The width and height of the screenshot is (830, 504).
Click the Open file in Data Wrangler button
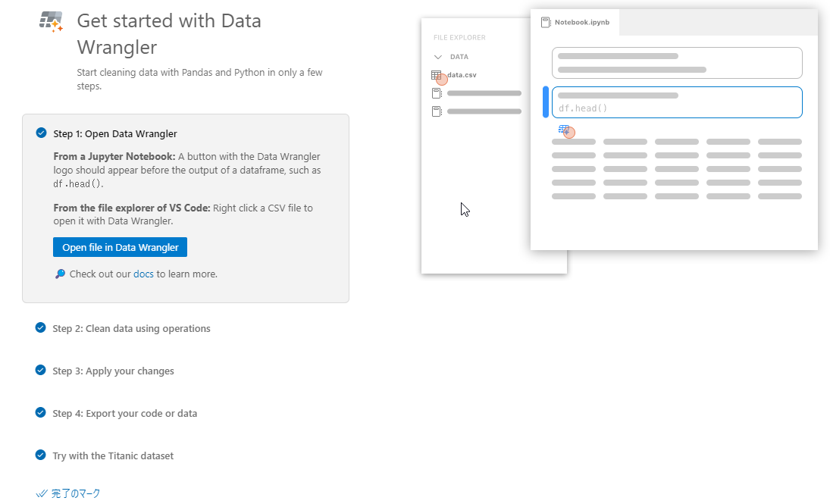pos(120,246)
